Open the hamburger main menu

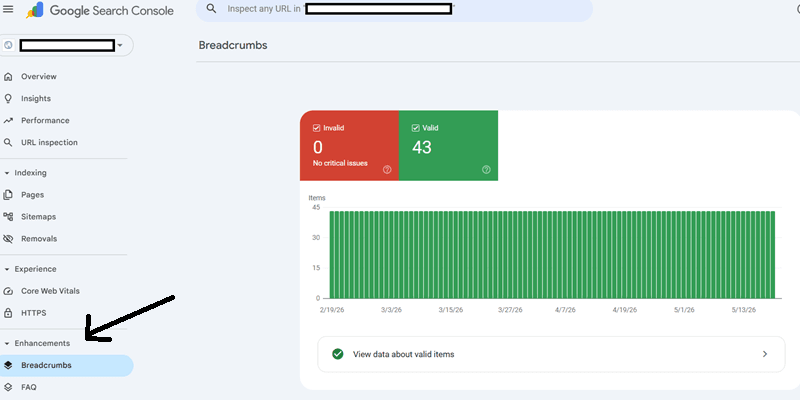pos(8,10)
